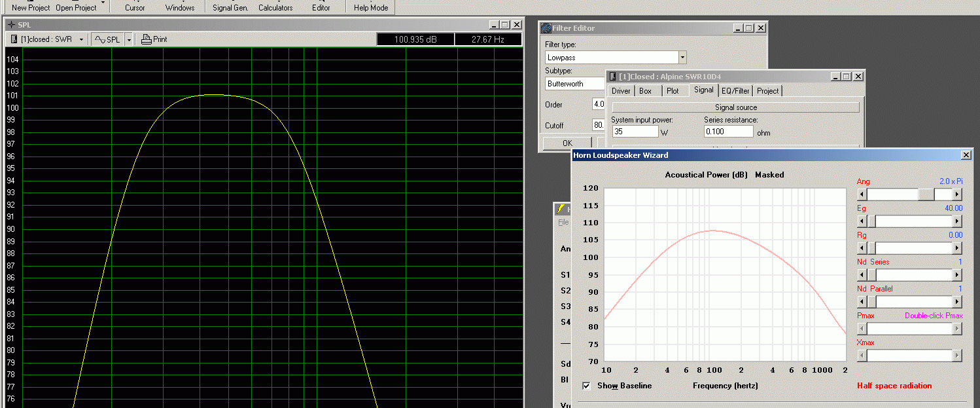Switch to the Box tab
This screenshot has height=408, width=980.
point(645,91)
